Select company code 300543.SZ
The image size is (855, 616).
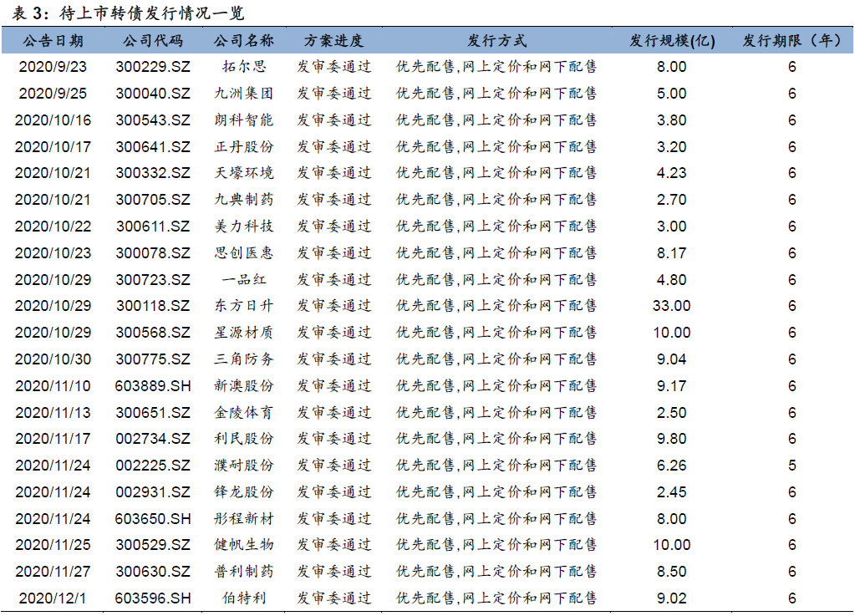coord(153,120)
